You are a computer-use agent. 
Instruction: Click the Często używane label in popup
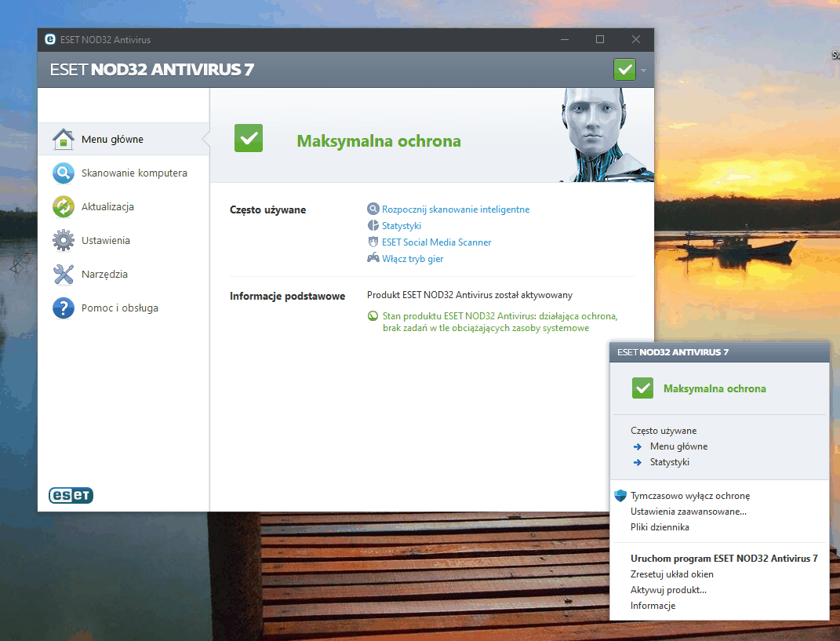point(664,431)
